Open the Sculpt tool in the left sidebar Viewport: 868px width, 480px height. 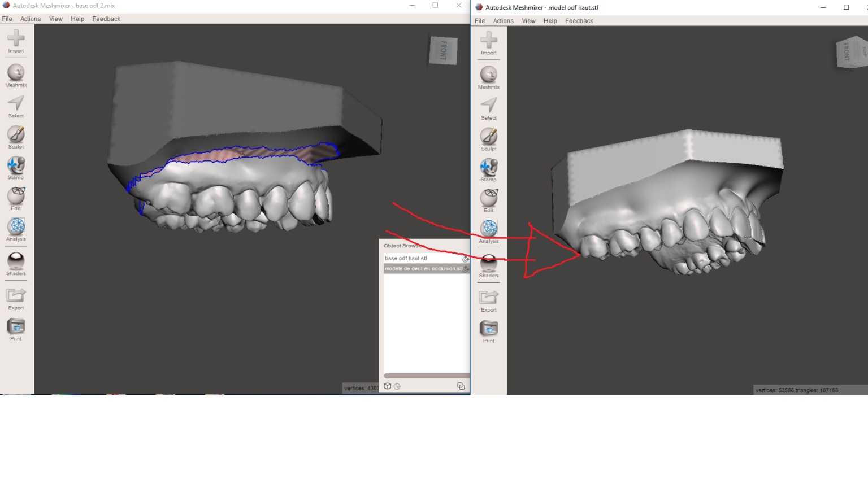point(15,136)
